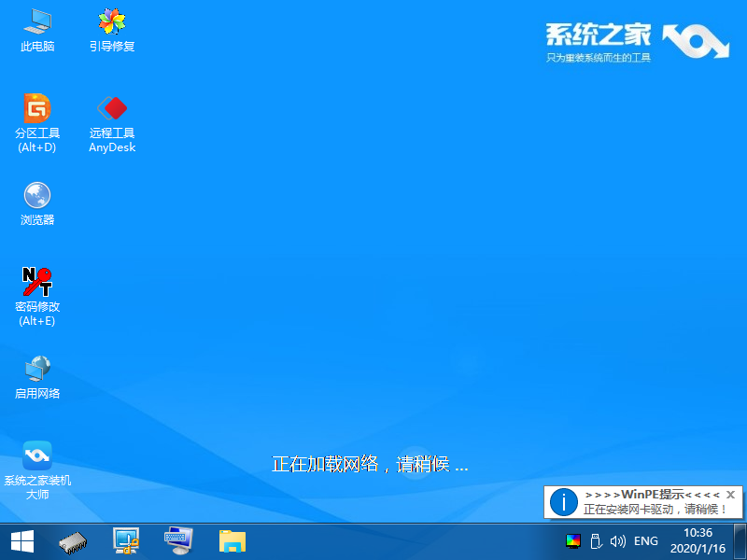747x560 pixels.
Task: Click the Windows Start button
Action: tap(22, 541)
